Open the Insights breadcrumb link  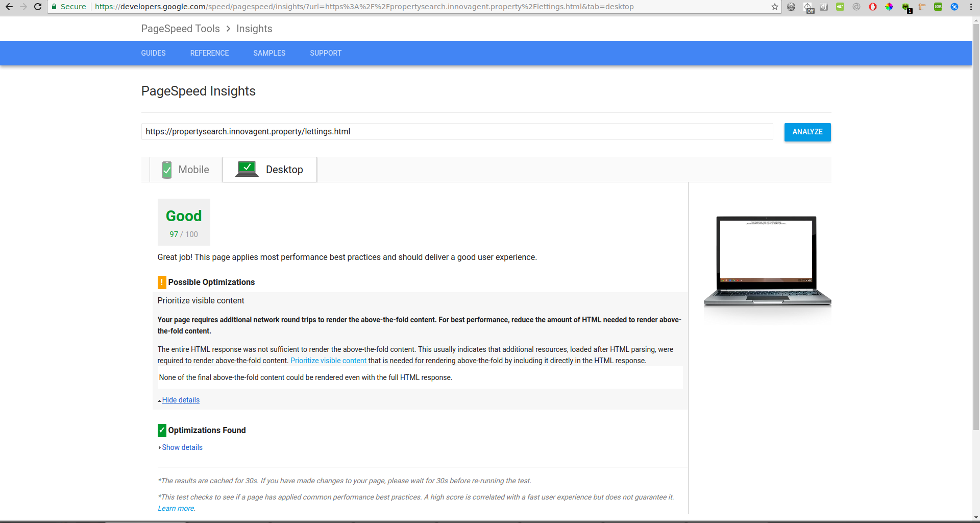coord(254,29)
